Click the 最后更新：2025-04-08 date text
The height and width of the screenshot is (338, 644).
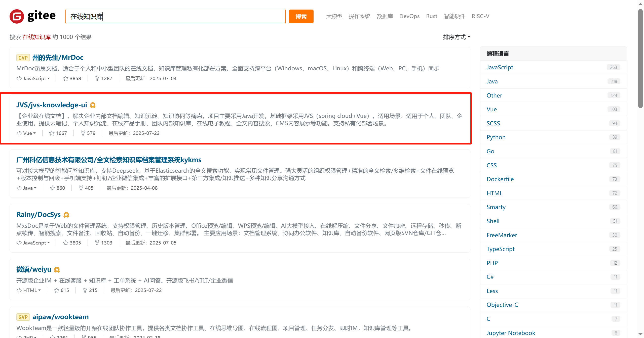click(132, 188)
